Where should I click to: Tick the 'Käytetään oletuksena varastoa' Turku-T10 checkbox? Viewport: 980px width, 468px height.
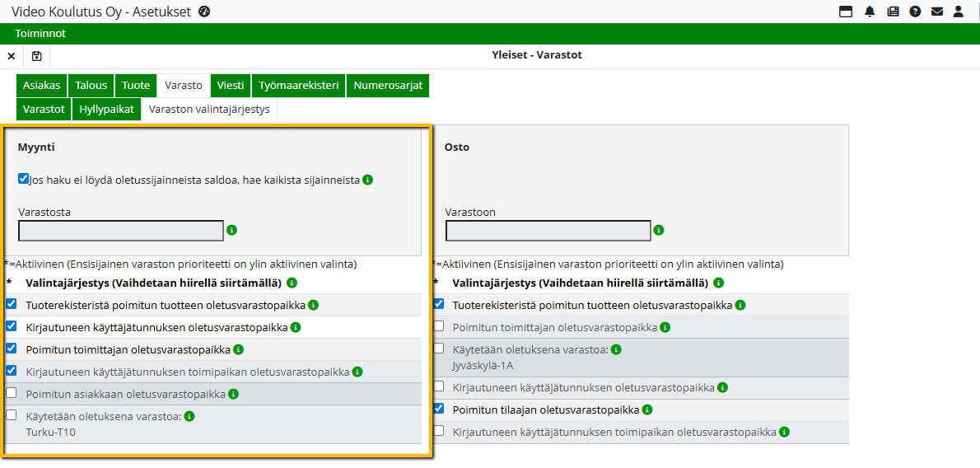(12, 415)
